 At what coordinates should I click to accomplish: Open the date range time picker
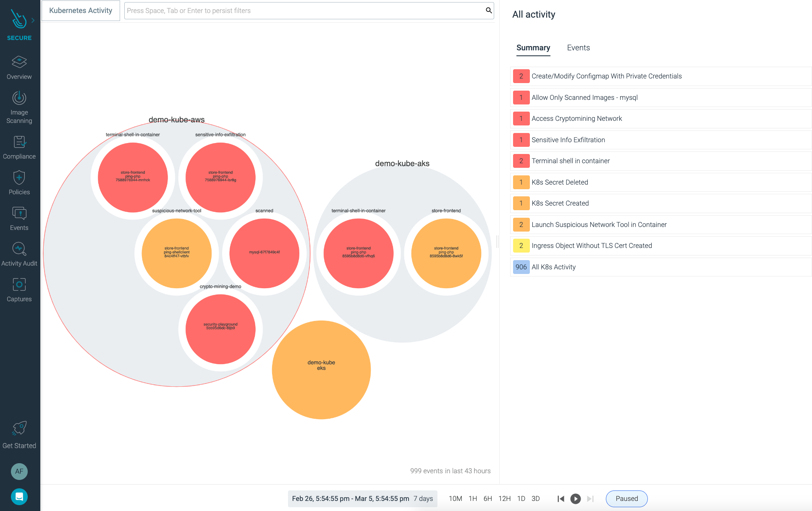362,498
